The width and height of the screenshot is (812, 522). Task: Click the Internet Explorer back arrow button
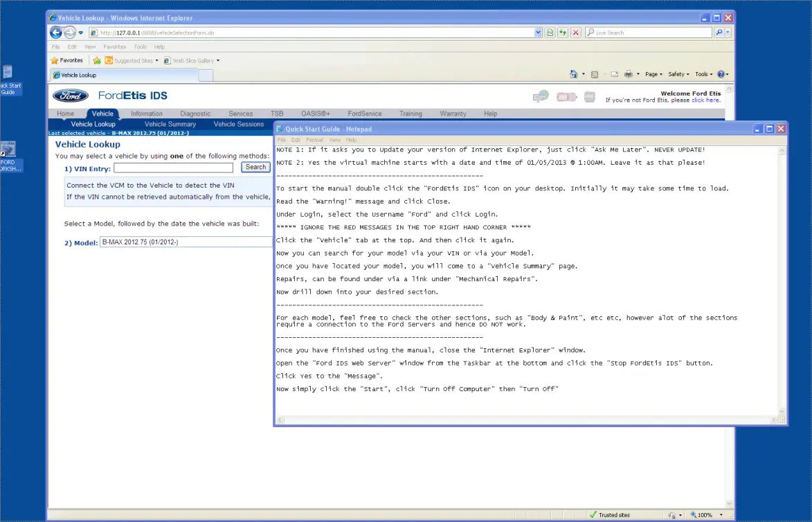pos(56,32)
